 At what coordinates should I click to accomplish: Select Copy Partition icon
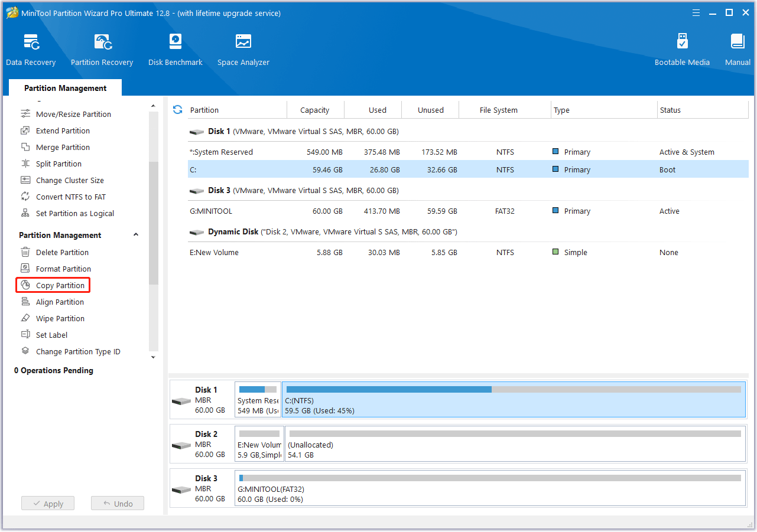tap(25, 285)
